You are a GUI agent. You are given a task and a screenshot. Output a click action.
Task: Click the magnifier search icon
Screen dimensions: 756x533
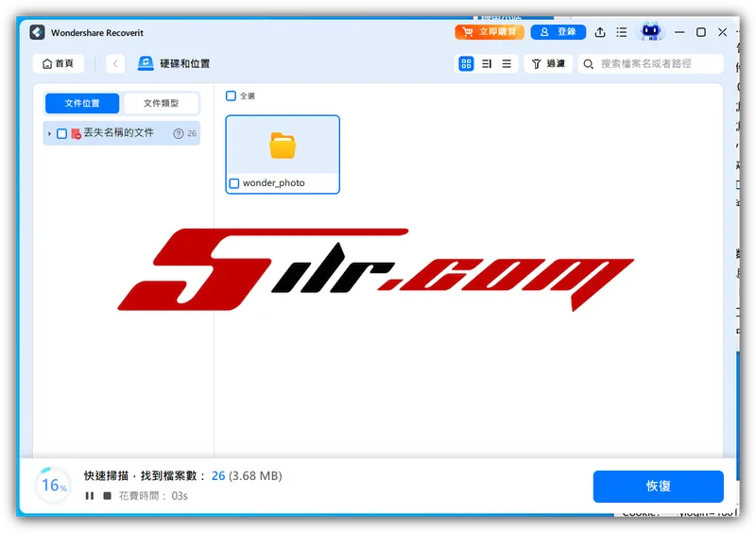[588, 63]
